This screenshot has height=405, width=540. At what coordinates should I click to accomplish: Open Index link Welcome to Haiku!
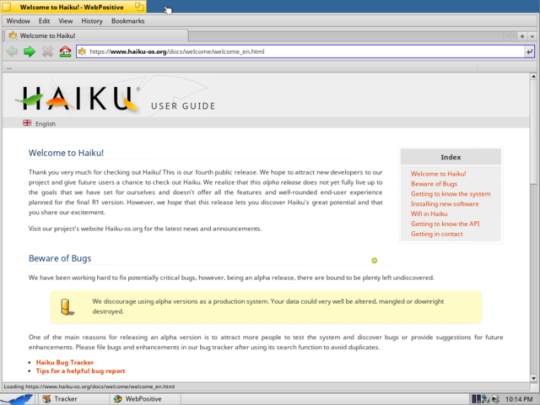click(x=438, y=174)
